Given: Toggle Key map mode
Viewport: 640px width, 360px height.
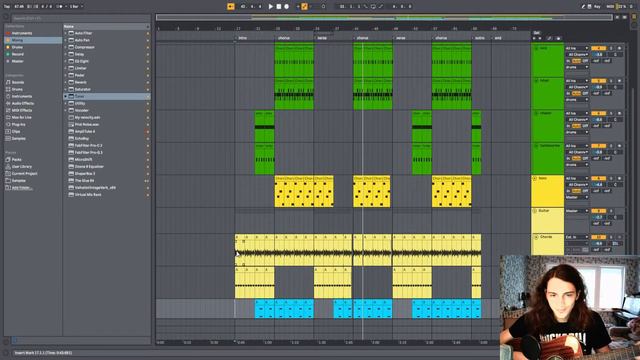Looking at the screenshot, I should (597, 7).
